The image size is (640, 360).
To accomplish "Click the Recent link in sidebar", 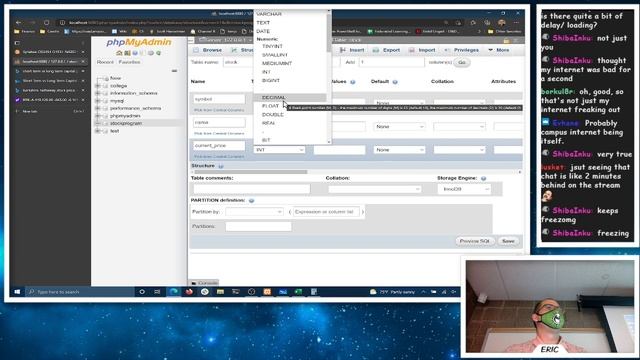I will (x=105, y=62).
